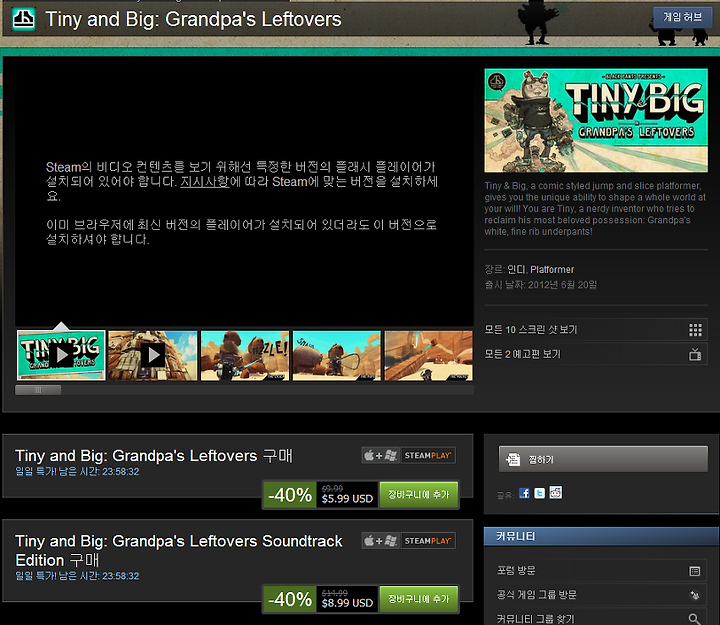Click the developer logo beside the game title
The image size is (720, 625).
(23, 19)
